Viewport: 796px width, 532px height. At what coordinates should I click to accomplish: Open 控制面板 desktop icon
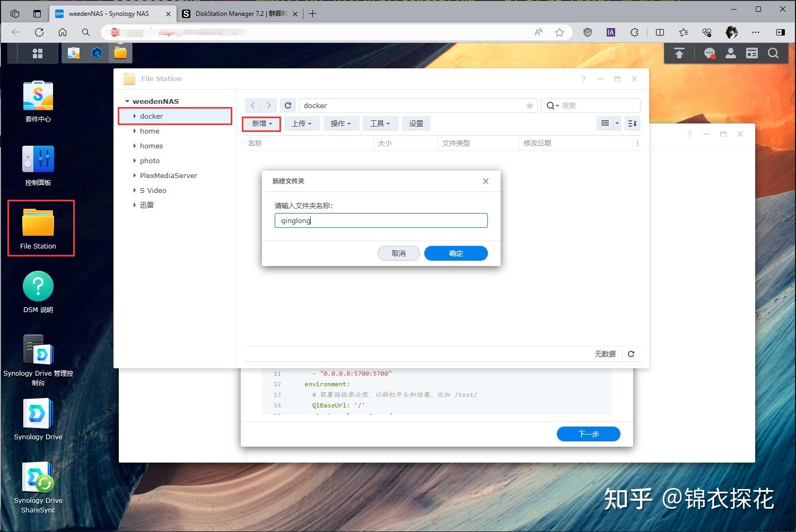[38, 165]
